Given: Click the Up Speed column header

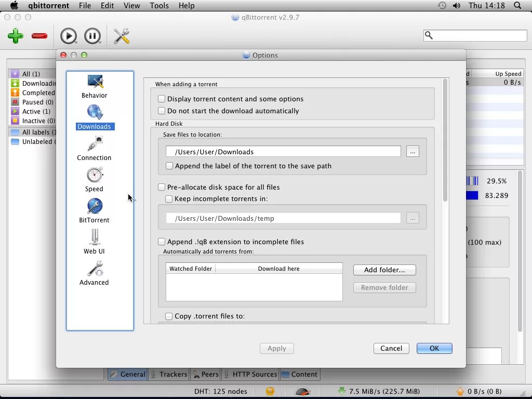Looking at the screenshot, I should click(497, 74).
